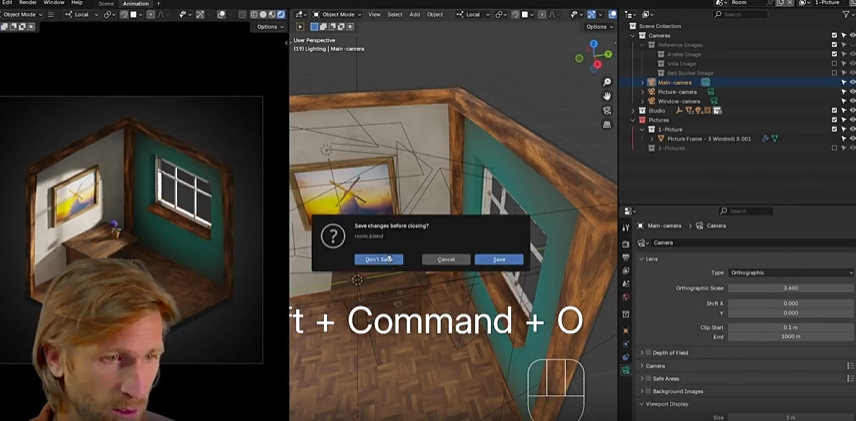The width and height of the screenshot is (856, 421).
Task: Open the viewport Add menu
Action: coord(414,14)
